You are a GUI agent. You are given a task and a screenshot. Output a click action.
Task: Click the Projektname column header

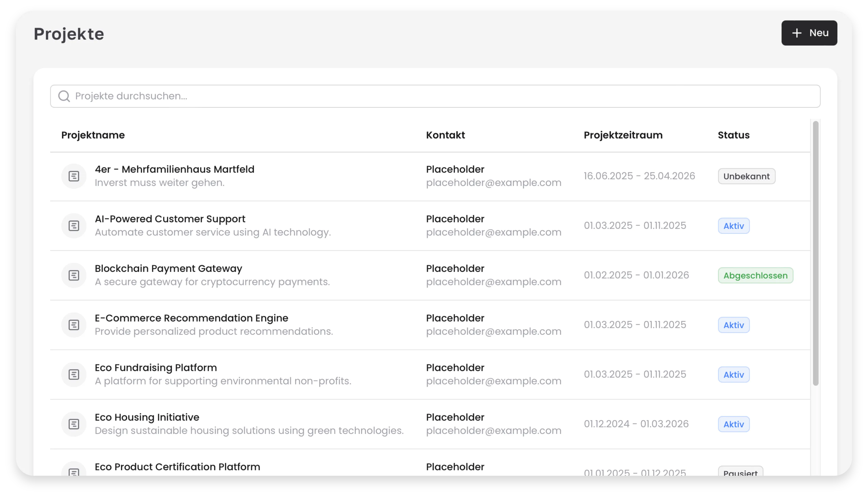coord(93,135)
